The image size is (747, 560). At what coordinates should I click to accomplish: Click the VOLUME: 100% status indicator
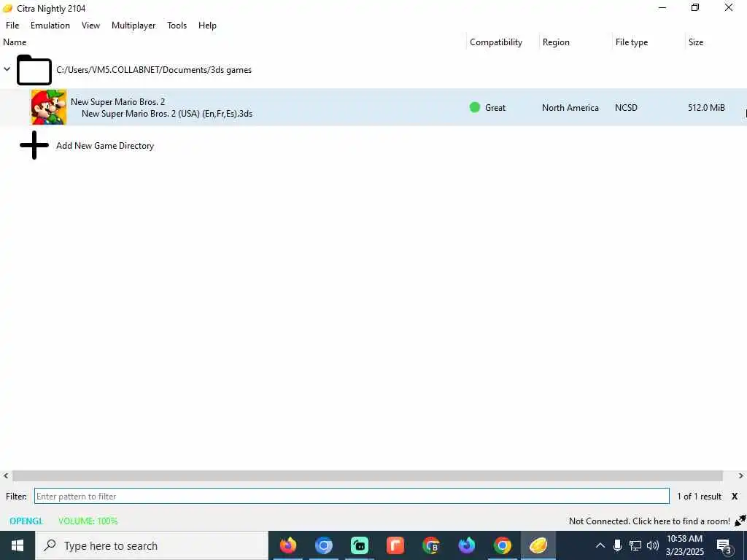point(88,521)
